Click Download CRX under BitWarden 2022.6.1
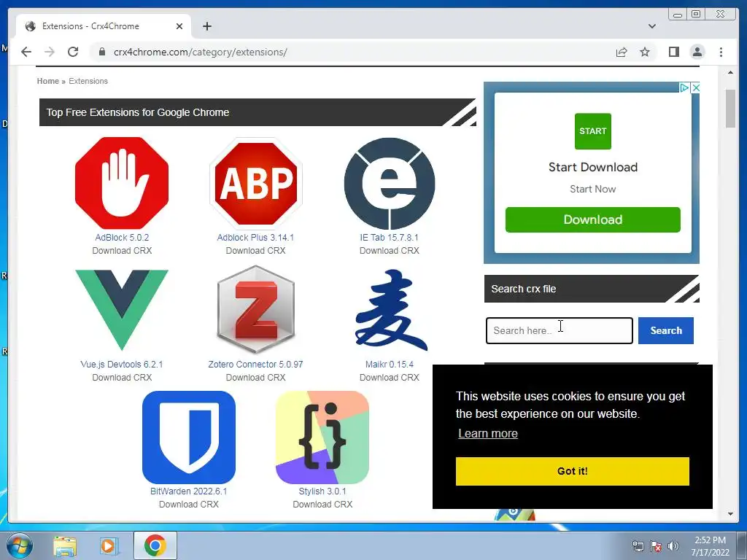 pyautogui.click(x=189, y=505)
